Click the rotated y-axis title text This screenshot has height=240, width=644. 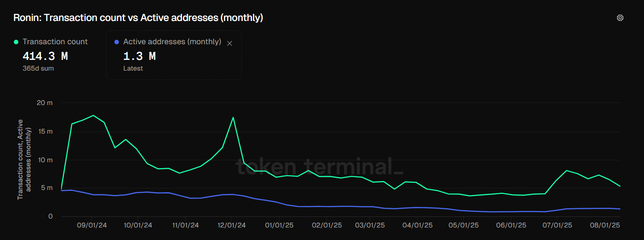coord(23,159)
